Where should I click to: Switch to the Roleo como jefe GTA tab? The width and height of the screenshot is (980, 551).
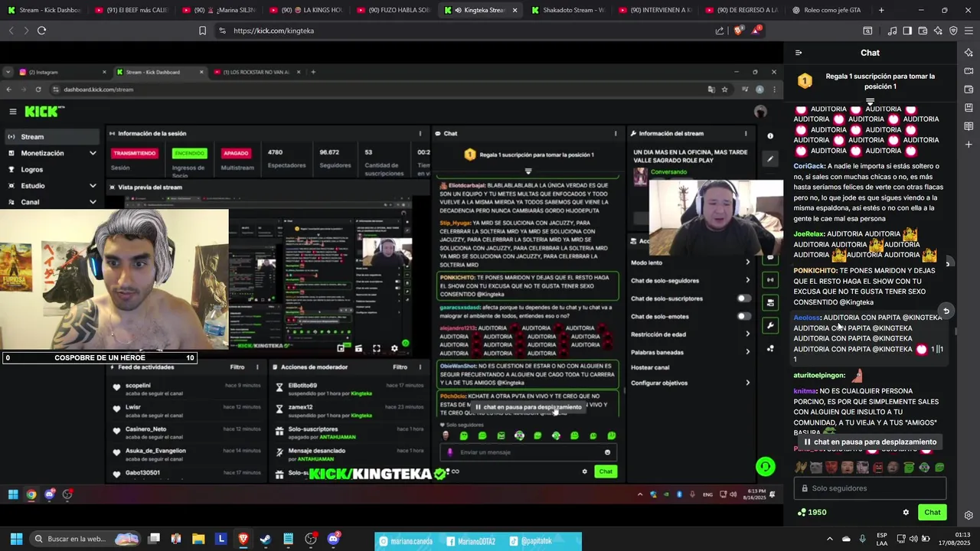[827, 10]
